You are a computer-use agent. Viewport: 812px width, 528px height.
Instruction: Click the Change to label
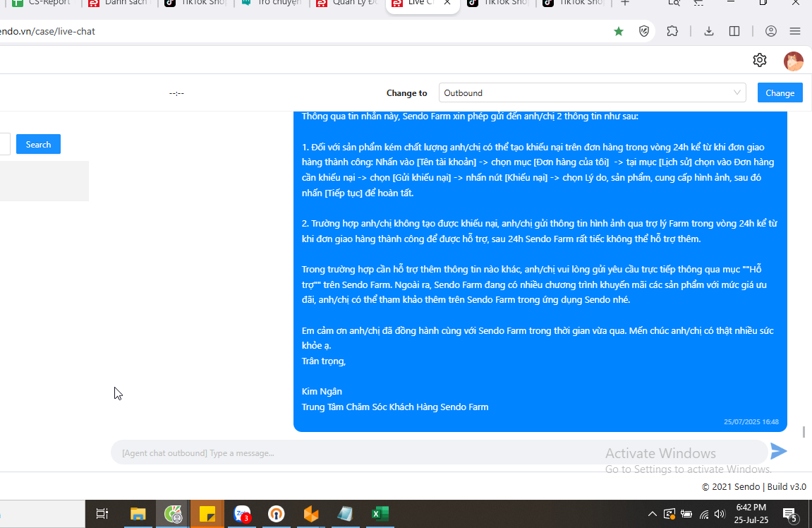(406, 93)
